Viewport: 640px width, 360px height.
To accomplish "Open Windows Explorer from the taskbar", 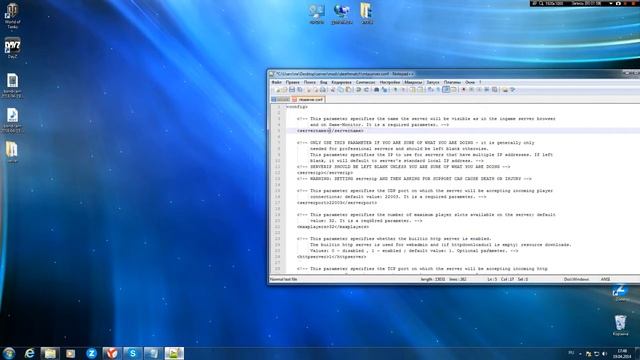I will pos(50,353).
